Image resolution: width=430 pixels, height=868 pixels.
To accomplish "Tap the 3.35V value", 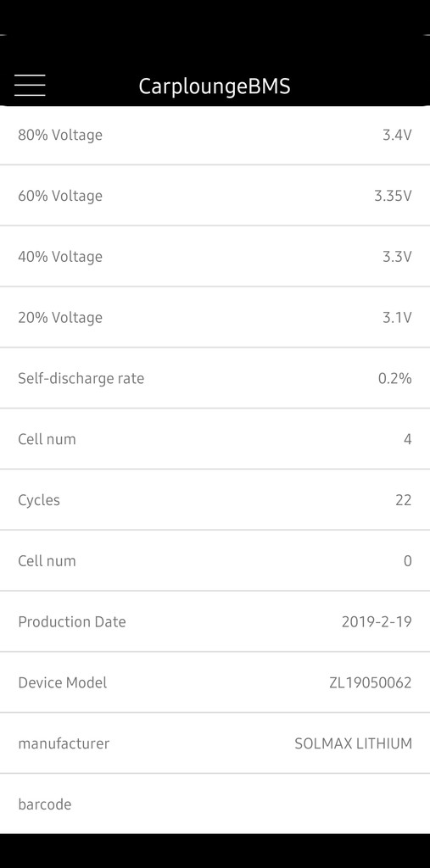I will [x=393, y=196].
